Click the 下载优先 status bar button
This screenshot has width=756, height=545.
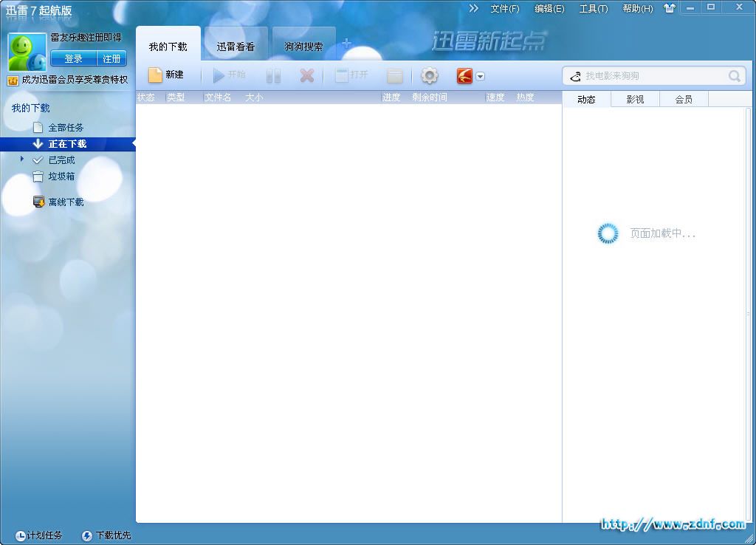point(106,535)
